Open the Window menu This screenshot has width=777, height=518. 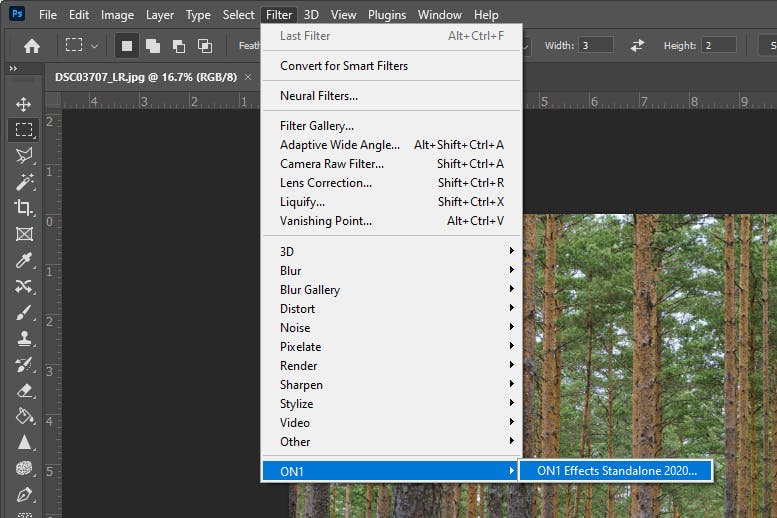tap(440, 15)
